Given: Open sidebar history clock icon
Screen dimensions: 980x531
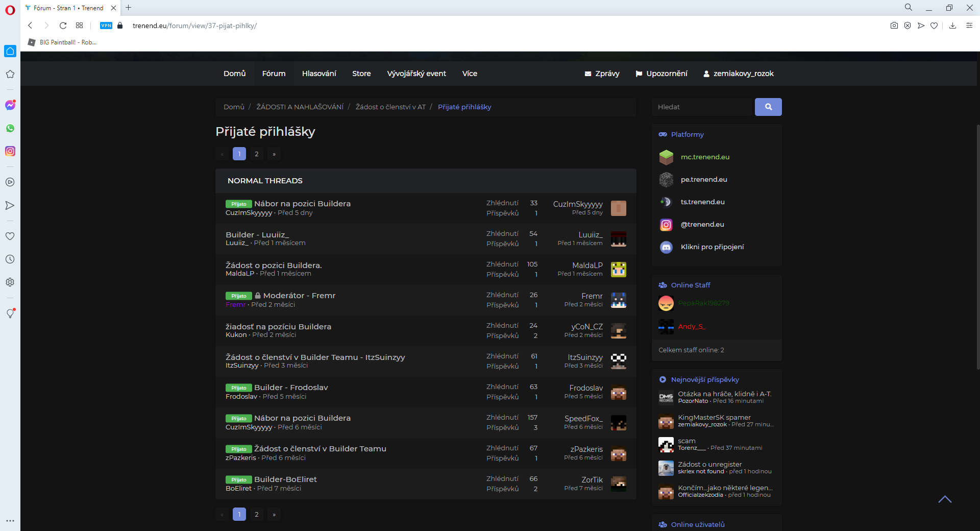Looking at the screenshot, I should coord(10,259).
